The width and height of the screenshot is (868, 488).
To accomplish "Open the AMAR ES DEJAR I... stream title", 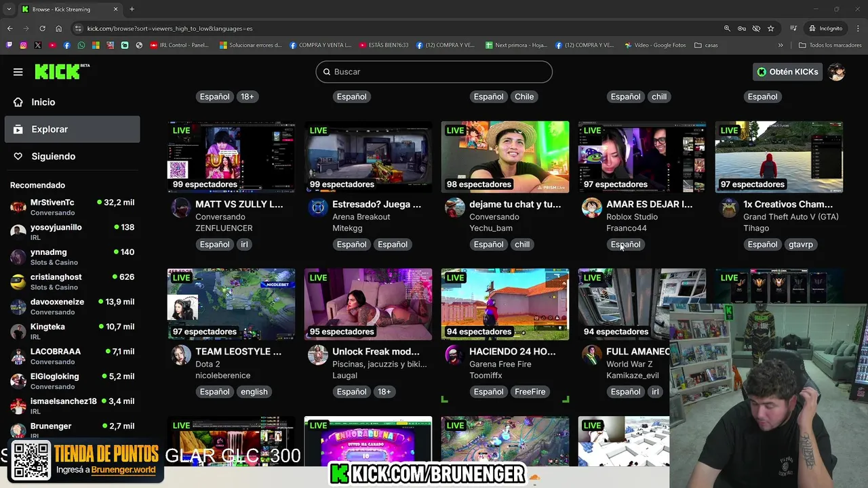I will tap(650, 204).
